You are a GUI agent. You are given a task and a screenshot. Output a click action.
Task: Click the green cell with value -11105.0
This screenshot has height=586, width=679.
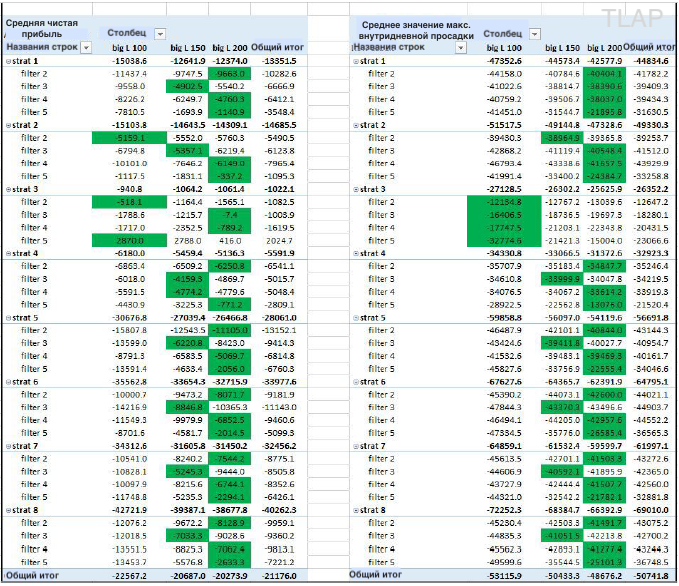230,330
